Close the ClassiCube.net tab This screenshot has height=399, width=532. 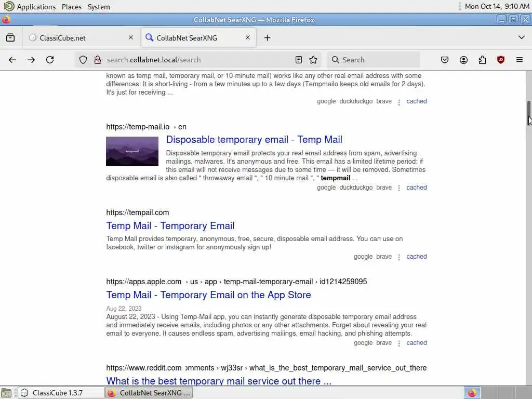point(131,37)
